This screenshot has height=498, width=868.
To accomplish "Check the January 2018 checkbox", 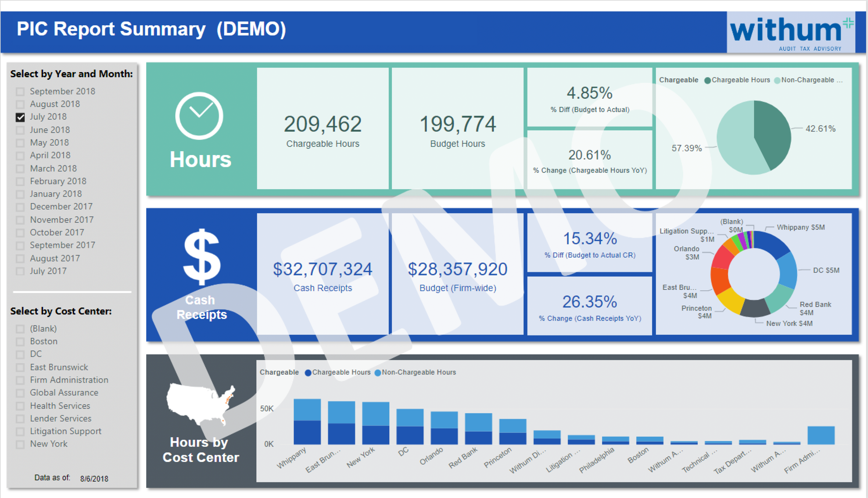I will (20, 194).
